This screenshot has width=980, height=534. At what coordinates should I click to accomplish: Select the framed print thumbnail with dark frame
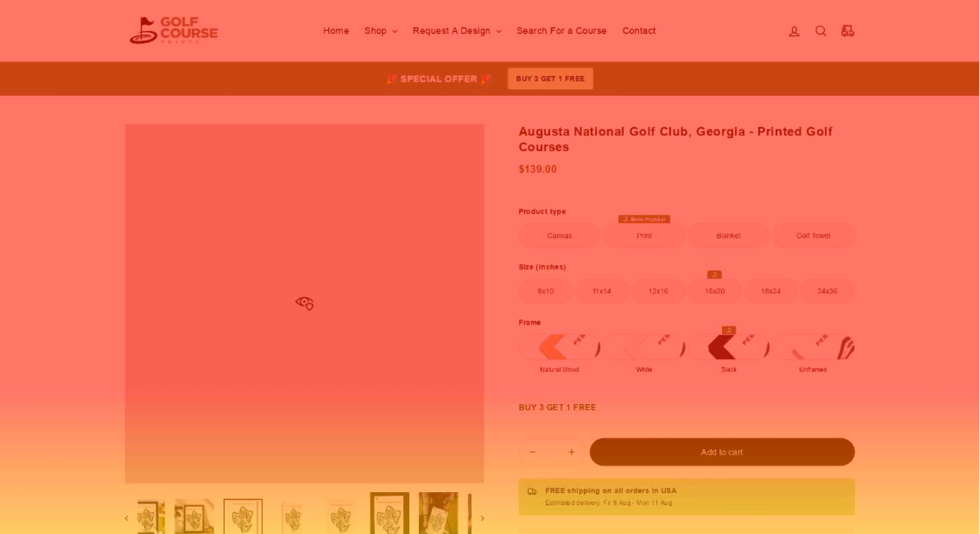point(389,514)
